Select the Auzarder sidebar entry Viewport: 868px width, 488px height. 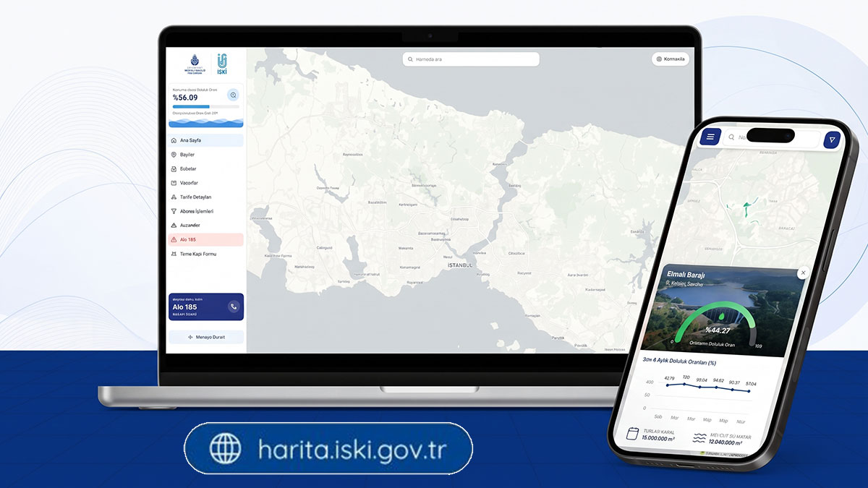pos(205,225)
